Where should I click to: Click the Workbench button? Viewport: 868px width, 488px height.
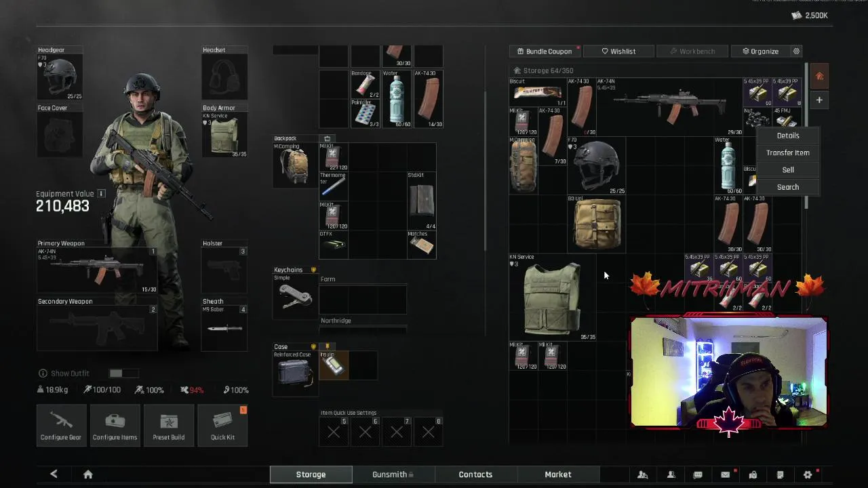point(692,52)
